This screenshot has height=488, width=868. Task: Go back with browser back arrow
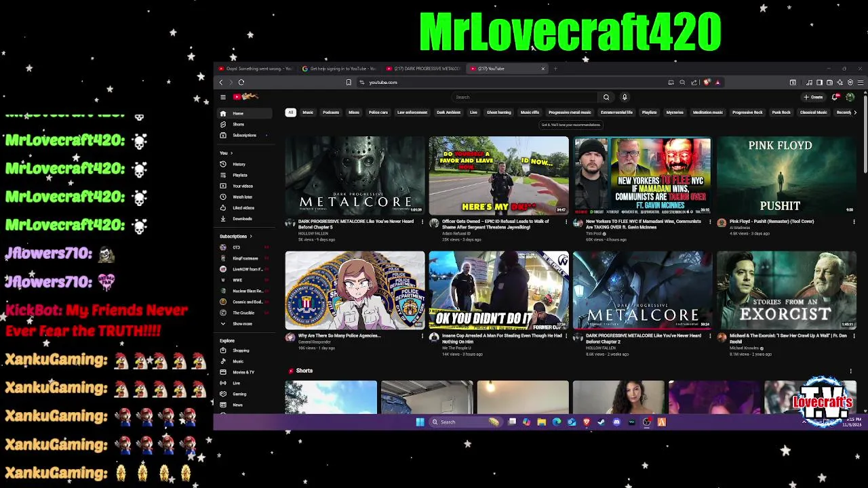(221, 82)
